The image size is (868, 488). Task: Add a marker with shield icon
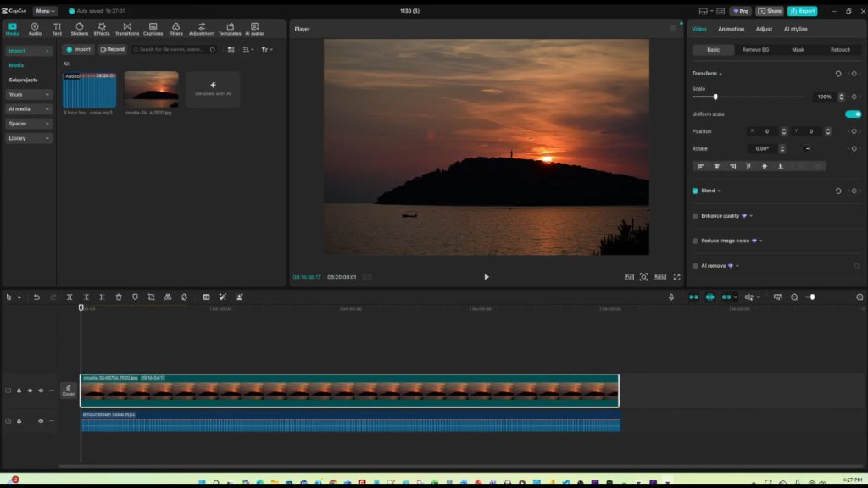coord(135,297)
